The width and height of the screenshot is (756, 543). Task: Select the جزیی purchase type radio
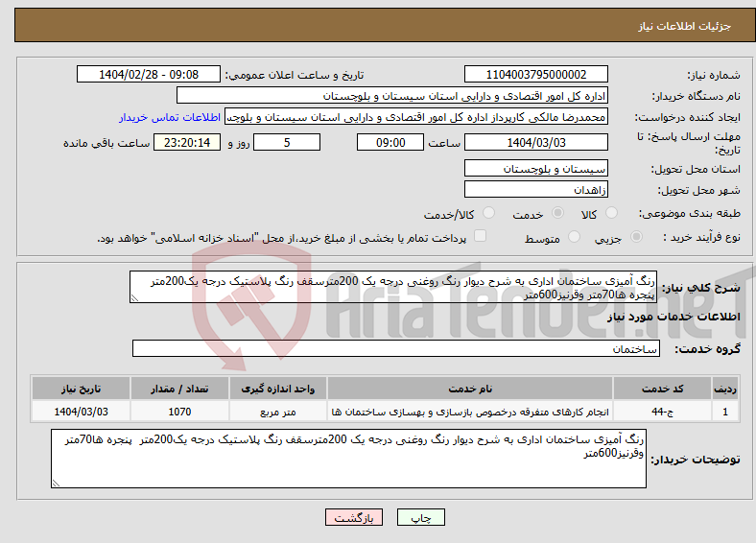pyautogui.click(x=636, y=237)
